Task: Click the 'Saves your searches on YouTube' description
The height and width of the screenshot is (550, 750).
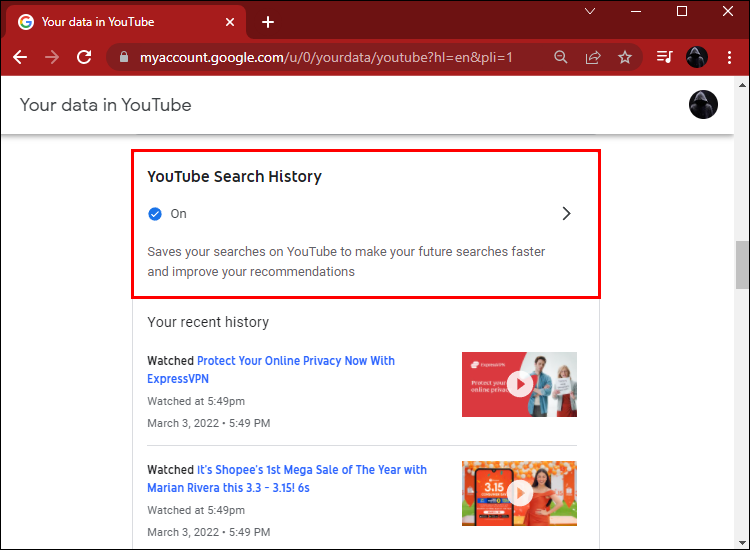Action: point(346,262)
